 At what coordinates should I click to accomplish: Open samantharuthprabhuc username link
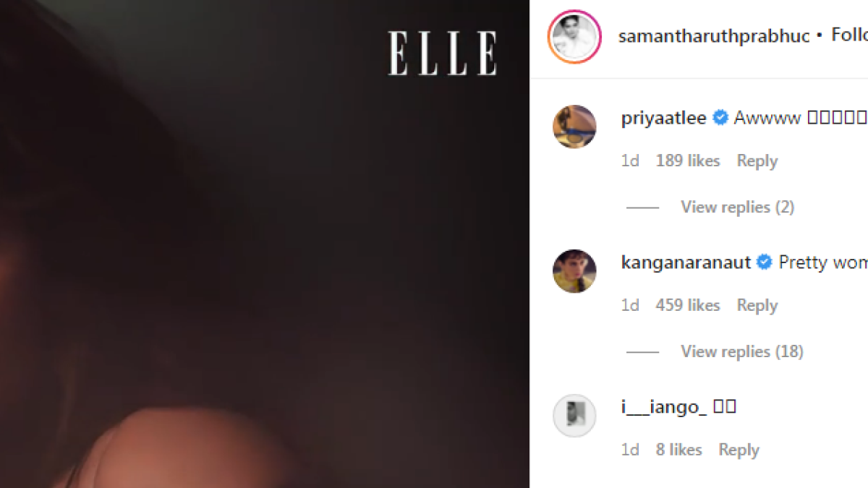714,36
